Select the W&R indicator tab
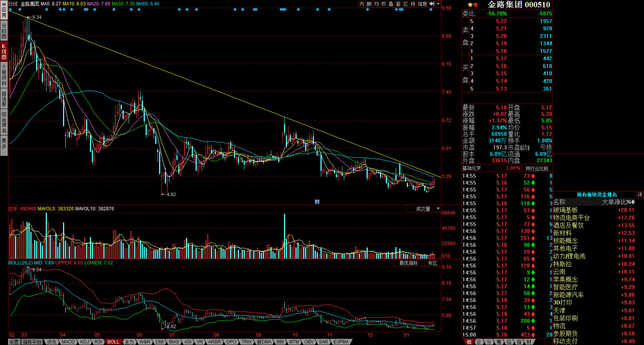The image size is (644, 345). (x=145, y=342)
